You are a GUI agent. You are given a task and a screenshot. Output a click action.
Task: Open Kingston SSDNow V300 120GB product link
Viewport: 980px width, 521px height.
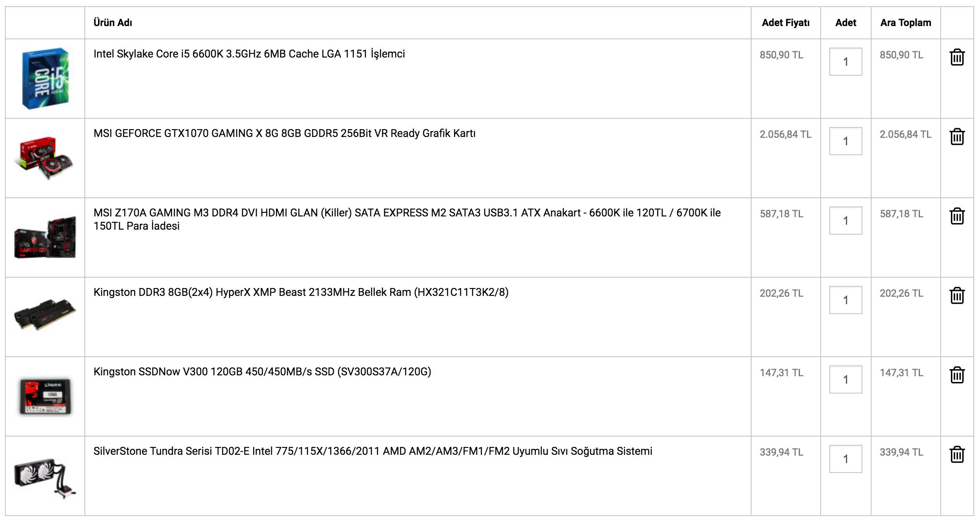tap(262, 372)
